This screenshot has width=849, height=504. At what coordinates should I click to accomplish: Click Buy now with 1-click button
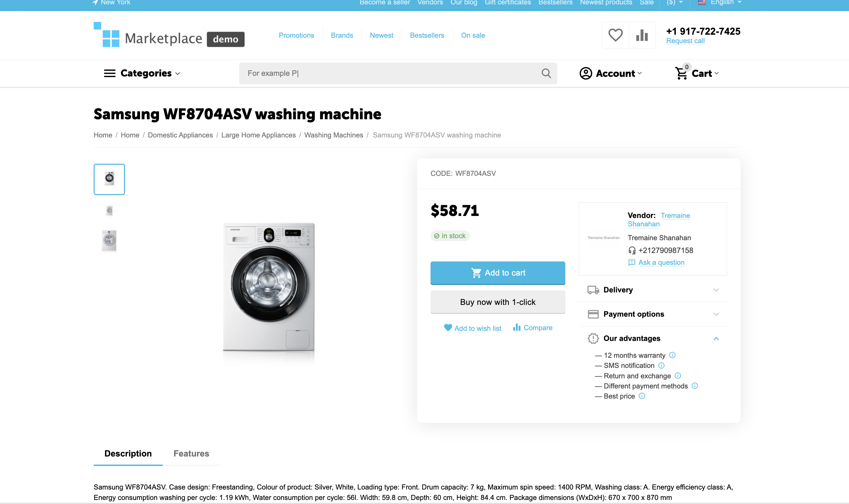tap(498, 302)
